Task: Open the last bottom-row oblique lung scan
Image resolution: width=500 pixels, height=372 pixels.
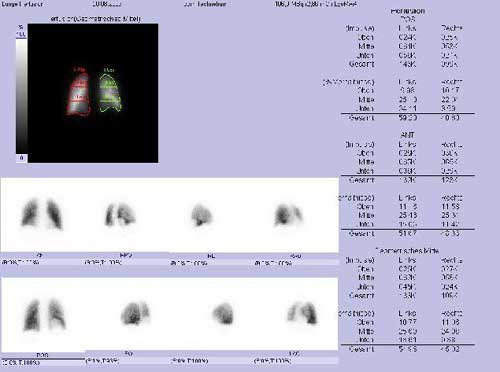Action: click(x=302, y=313)
